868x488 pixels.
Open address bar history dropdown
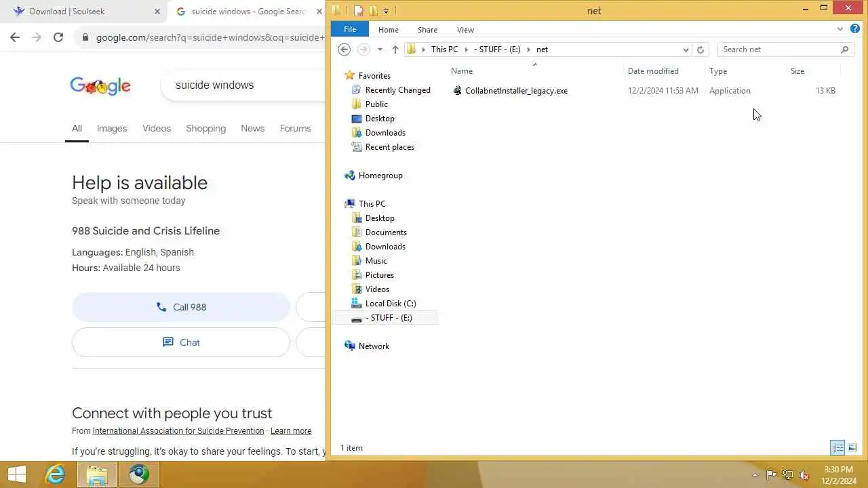686,49
